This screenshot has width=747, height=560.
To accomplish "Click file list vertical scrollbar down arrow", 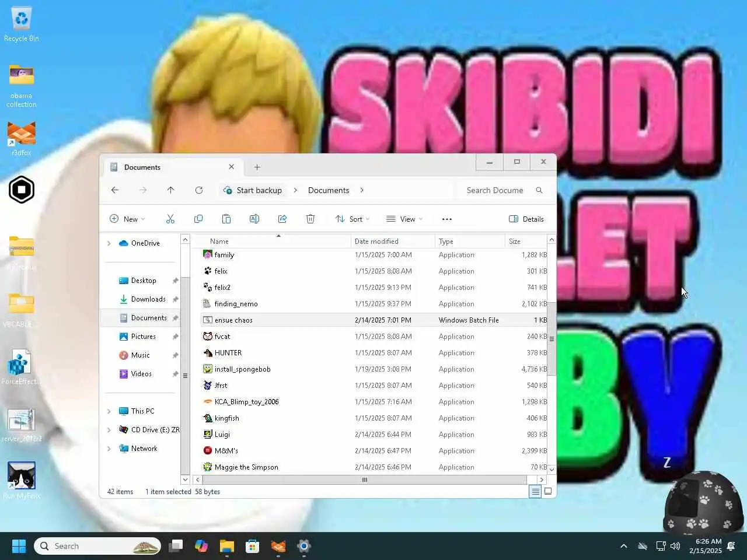I will [x=551, y=469].
